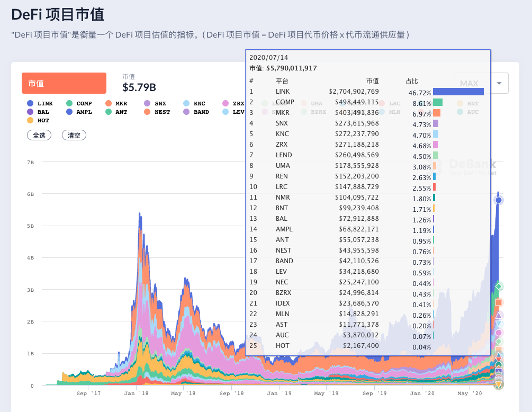The image size is (532, 412).
Task: Click the 清空 clear button
Action: (74, 135)
